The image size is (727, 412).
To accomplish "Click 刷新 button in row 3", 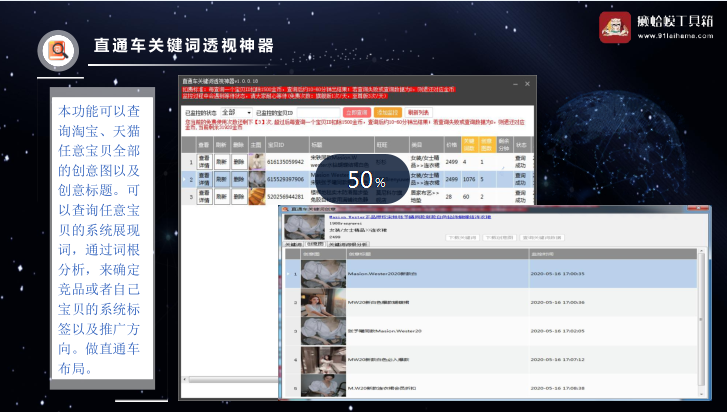I will pyautogui.click(x=222, y=196).
